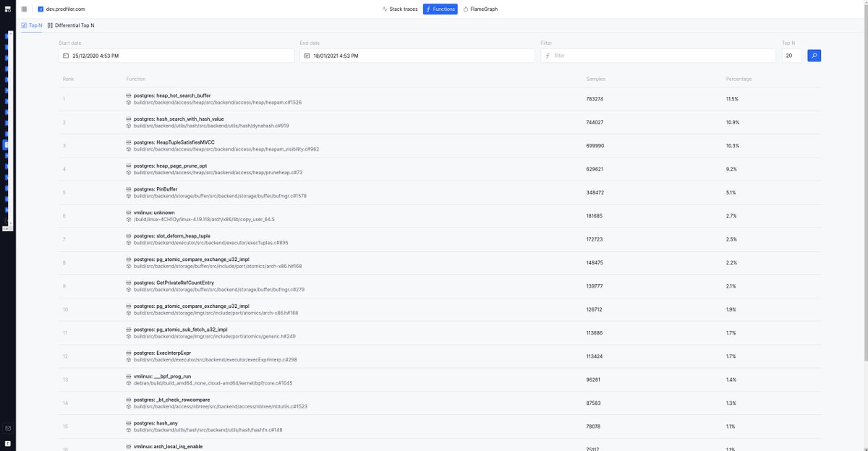Screen dimensions: 868x451
Task: Click the Rank column header
Action: pos(68,79)
